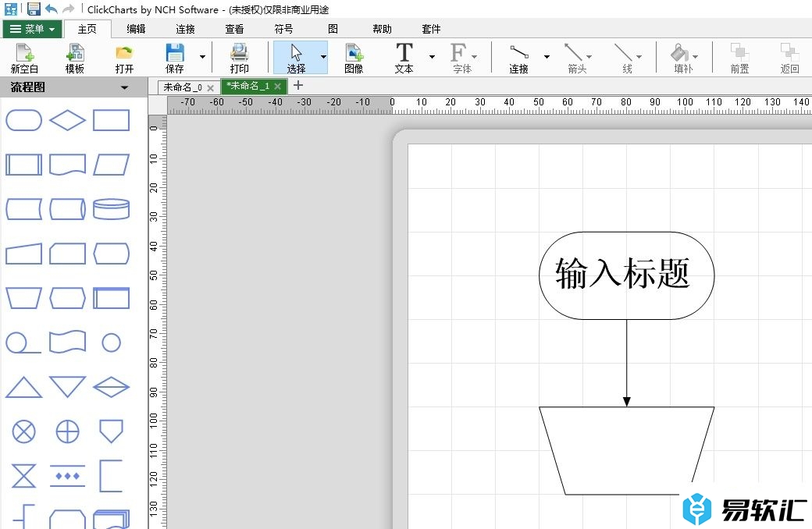Pick the summing junction crossed circle shape
This screenshot has width=812, height=529.
pos(24,431)
